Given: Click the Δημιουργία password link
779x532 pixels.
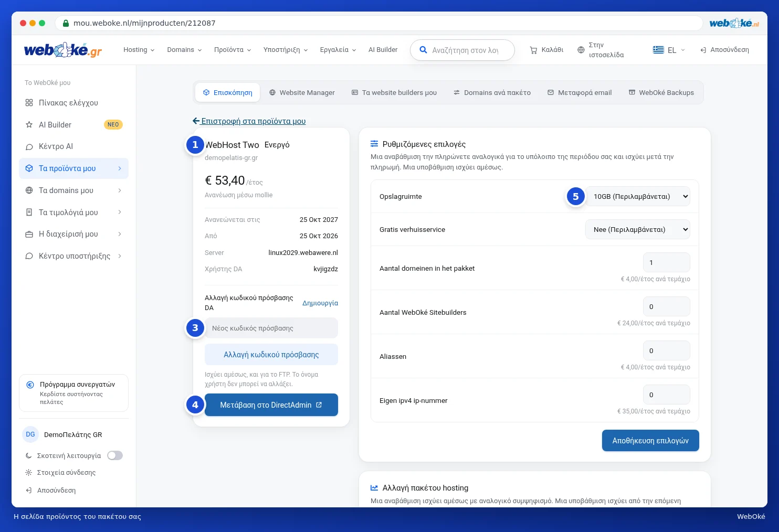Looking at the screenshot, I should 320,303.
